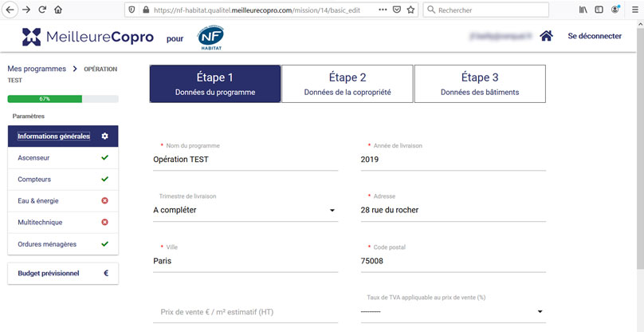Click the NF Habitat logo
Screen dimensions: 644x332
coord(211,38)
